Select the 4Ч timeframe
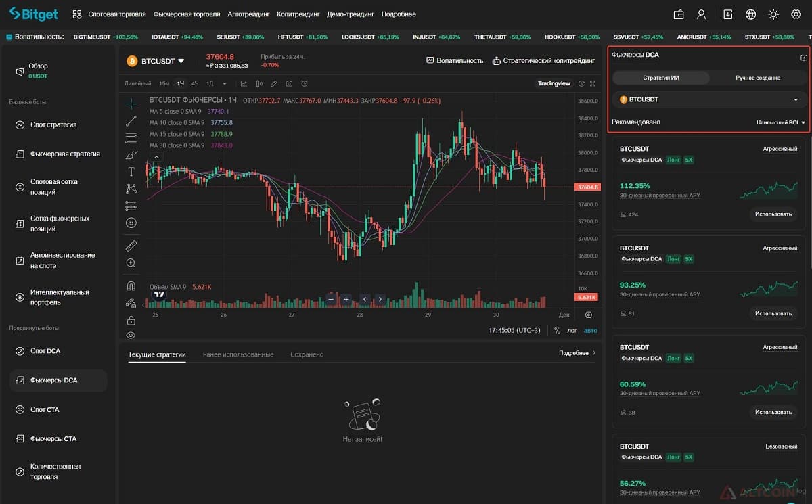The width and height of the screenshot is (812, 504). pyautogui.click(x=195, y=83)
